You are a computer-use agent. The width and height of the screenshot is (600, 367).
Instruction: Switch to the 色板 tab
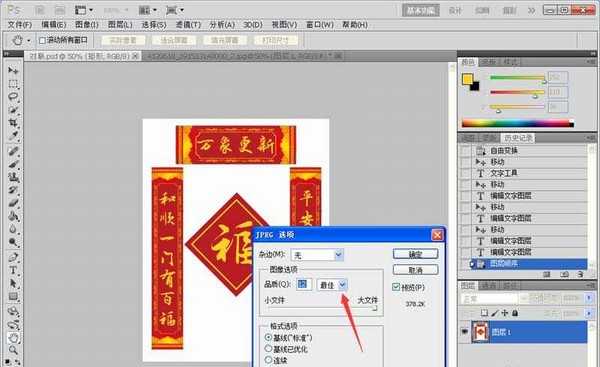click(x=489, y=62)
